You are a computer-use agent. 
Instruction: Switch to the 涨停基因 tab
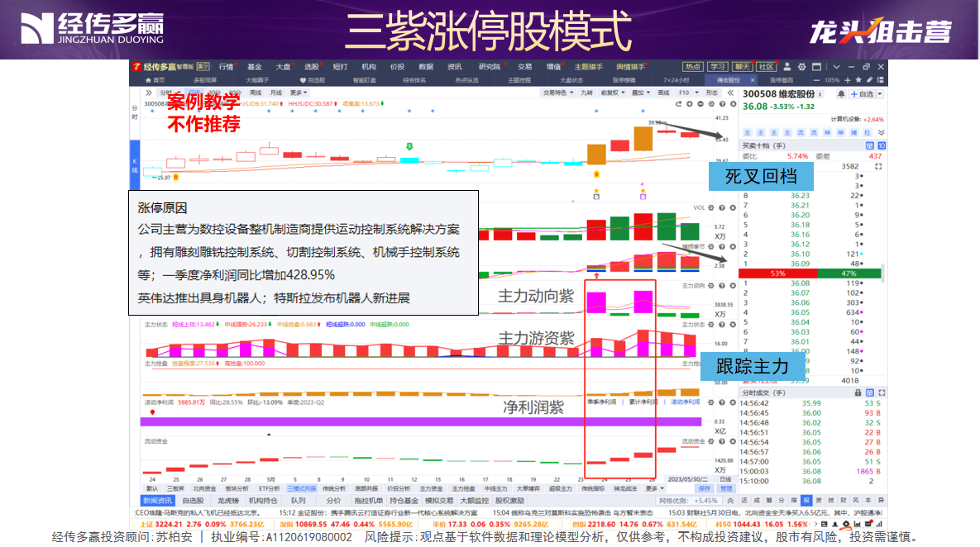(x=782, y=80)
